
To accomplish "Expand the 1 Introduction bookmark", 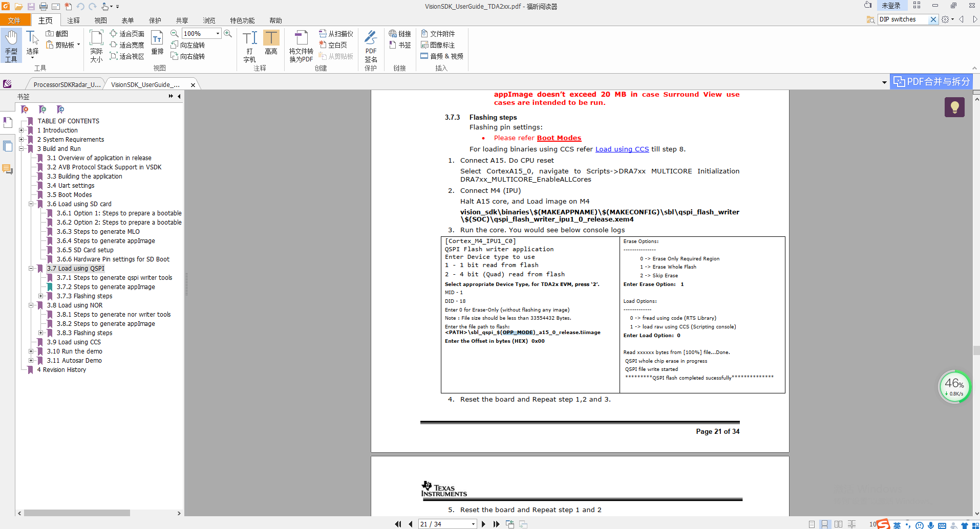I will click(x=22, y=130).
